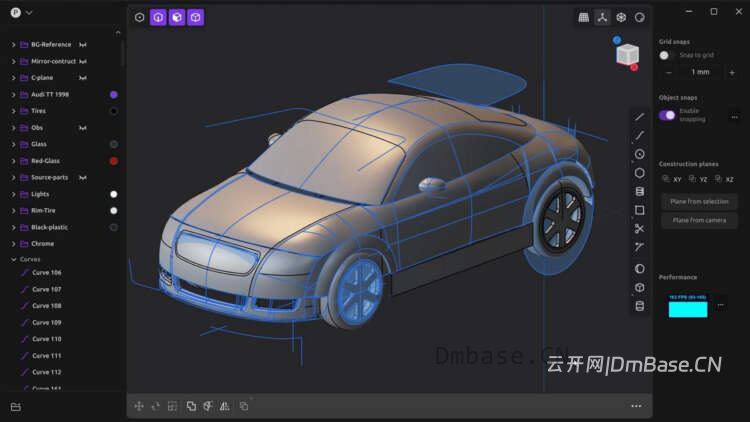Screen dimensions: 750x422
Task: Change viewport render mode sphere icon
Action: 640,18
